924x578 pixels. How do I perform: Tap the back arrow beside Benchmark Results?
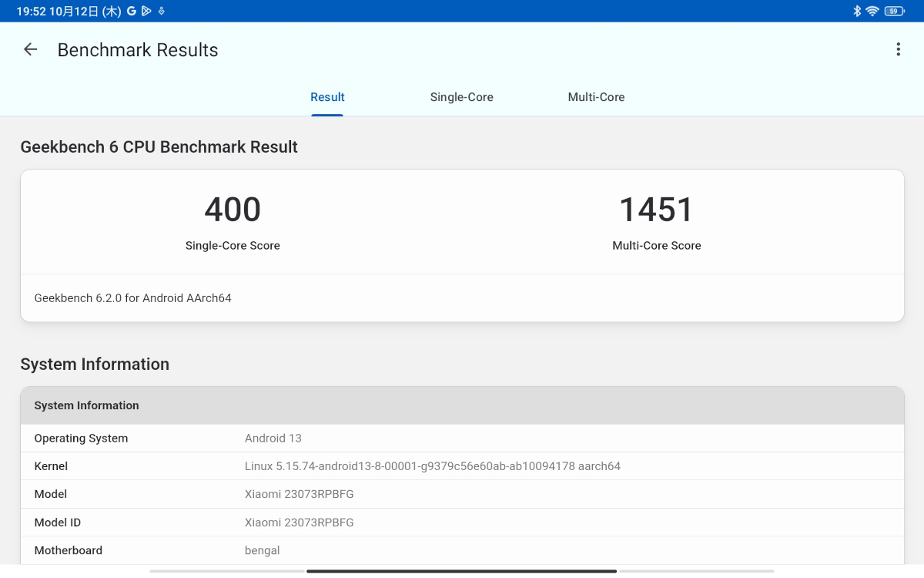point(30,50)
